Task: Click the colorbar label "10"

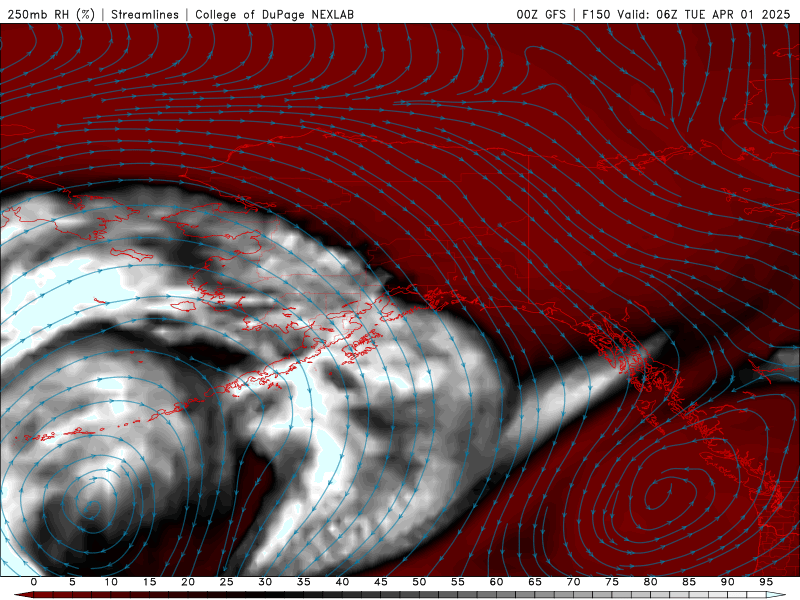Action: 111,582
